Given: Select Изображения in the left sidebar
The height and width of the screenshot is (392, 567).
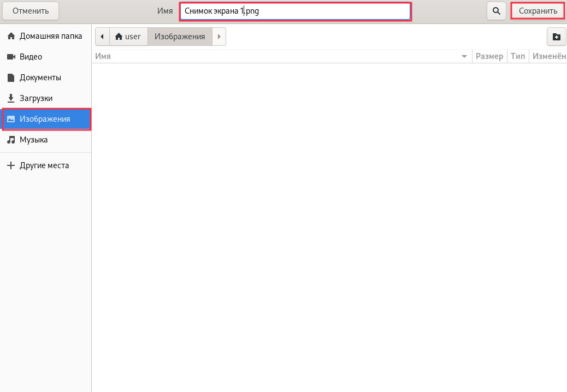Looking at the screenshot, I should click(46, 119).
